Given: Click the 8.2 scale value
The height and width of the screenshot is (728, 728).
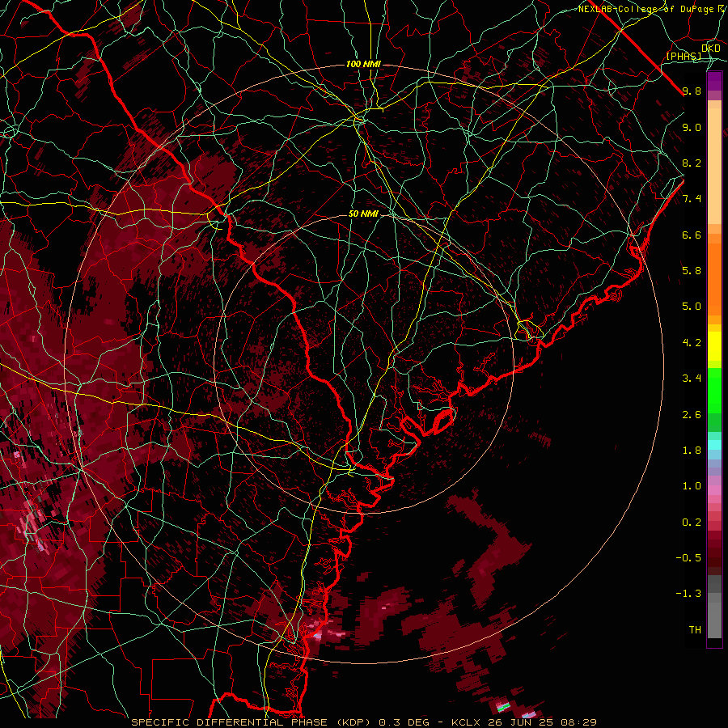Looking at the screenshot, I should (x=692, y=163).
